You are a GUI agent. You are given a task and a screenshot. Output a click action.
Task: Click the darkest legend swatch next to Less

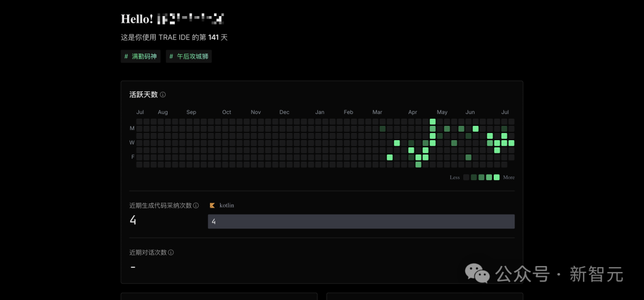pyautogui.click(x=466, y=178)
